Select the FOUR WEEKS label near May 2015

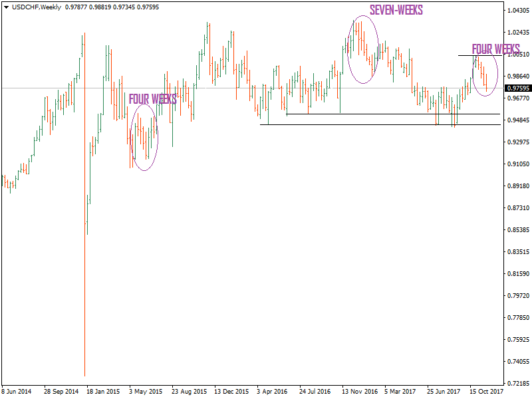coord(152,99)
